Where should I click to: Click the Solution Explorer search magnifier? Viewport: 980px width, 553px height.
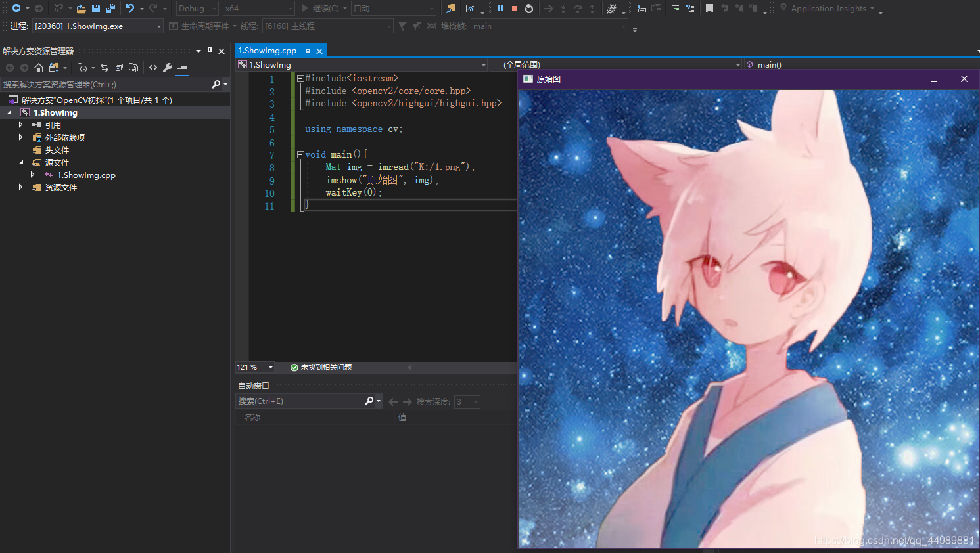(216, 84)
